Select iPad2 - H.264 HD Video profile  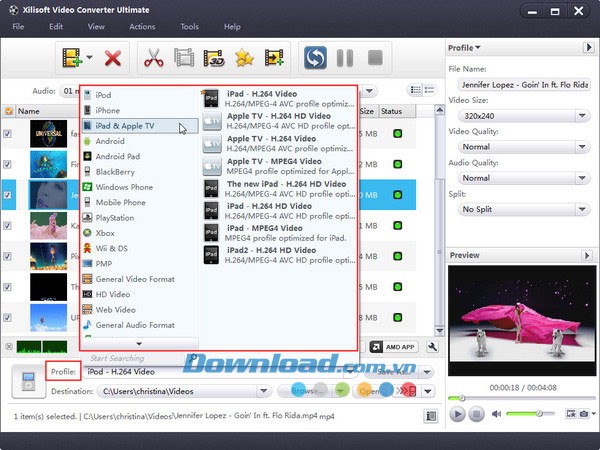coord(279,255)
